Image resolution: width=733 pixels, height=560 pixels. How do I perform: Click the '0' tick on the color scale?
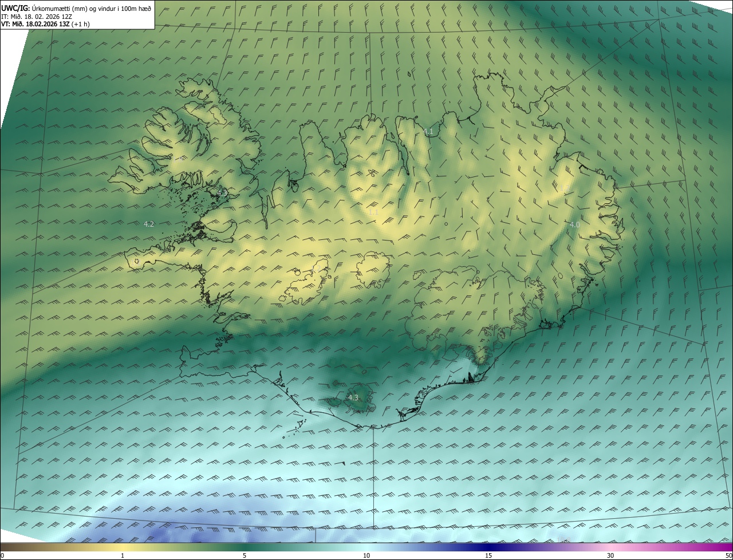(2, 555)
